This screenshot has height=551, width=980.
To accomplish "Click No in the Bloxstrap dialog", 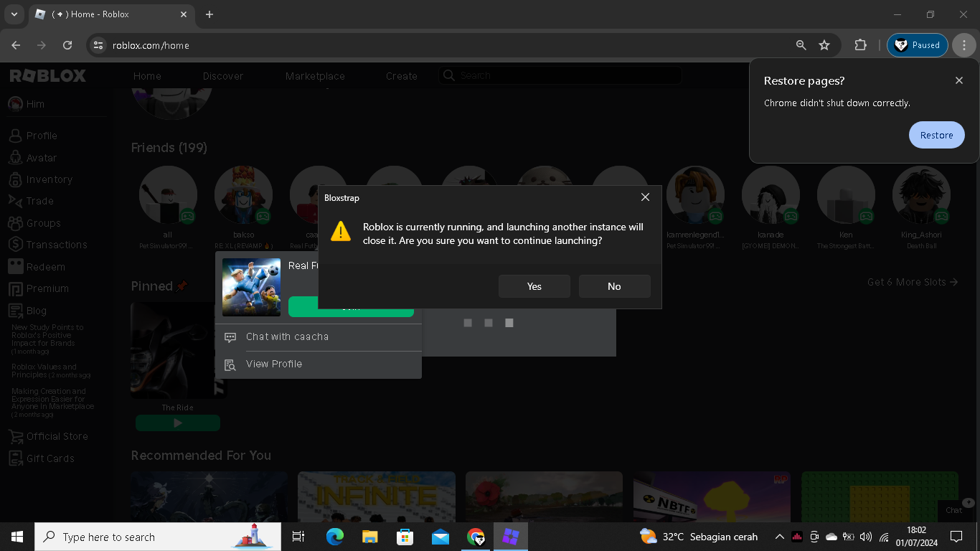I will click(615, 286).
